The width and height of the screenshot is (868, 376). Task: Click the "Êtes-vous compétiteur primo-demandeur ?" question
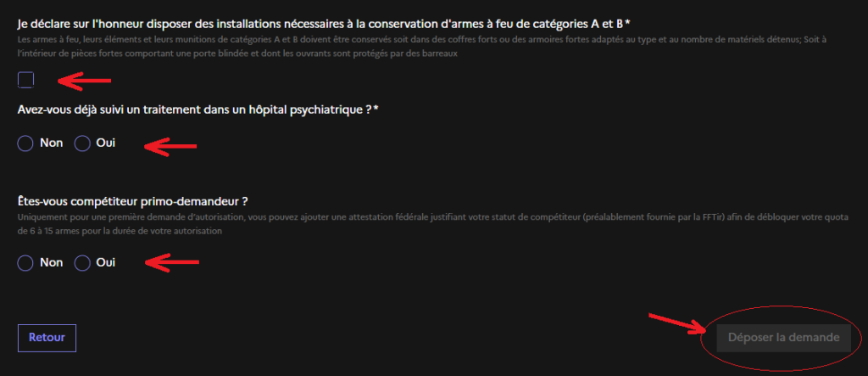(132, 201)
